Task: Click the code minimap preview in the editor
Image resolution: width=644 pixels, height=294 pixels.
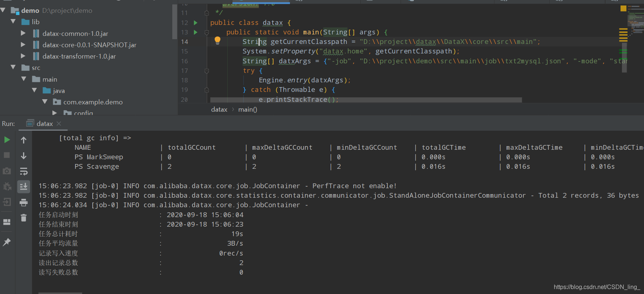Action: [636, 22]
